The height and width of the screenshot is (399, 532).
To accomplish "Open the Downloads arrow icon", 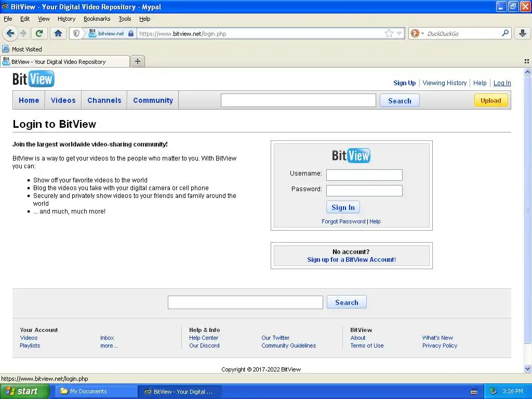I will point(523,33).
